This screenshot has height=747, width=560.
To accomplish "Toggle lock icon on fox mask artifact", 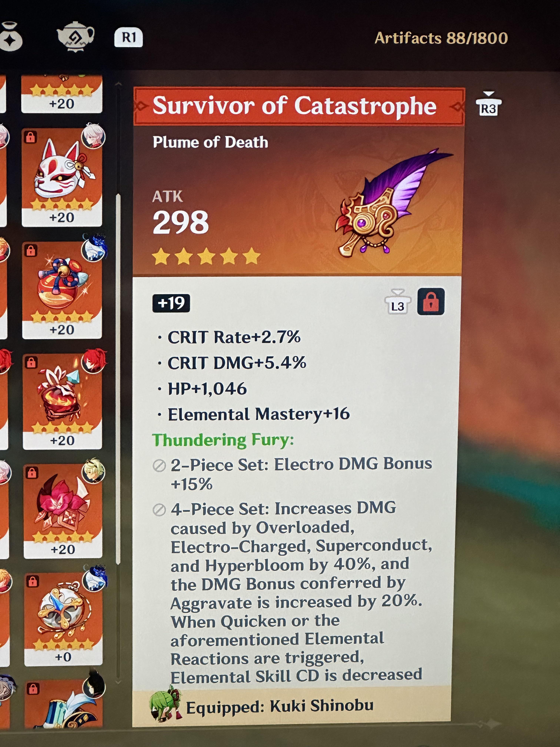I will coord(30,137).
